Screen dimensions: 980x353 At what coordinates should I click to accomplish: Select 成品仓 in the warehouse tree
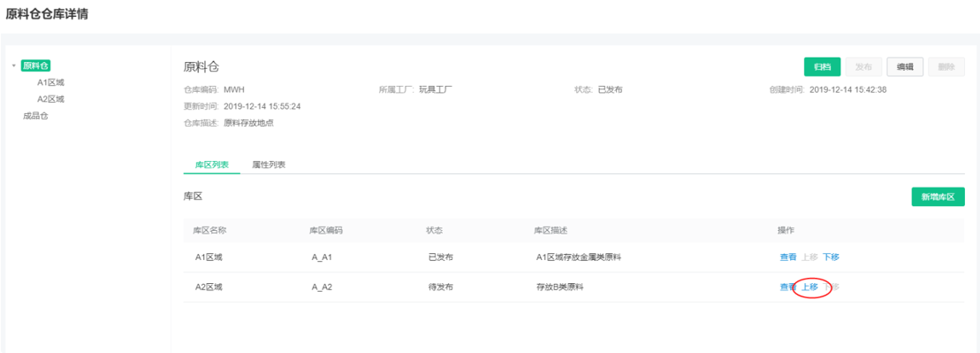point(35,116)
